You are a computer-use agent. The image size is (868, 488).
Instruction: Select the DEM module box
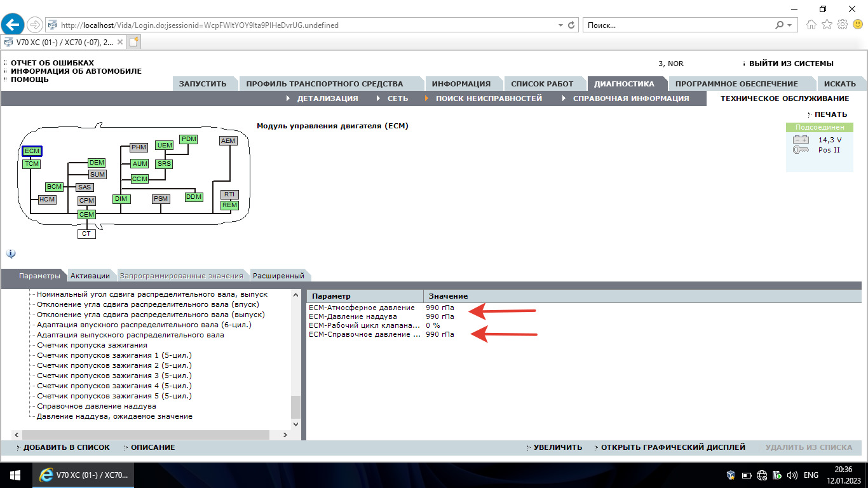tap(97, 163)
